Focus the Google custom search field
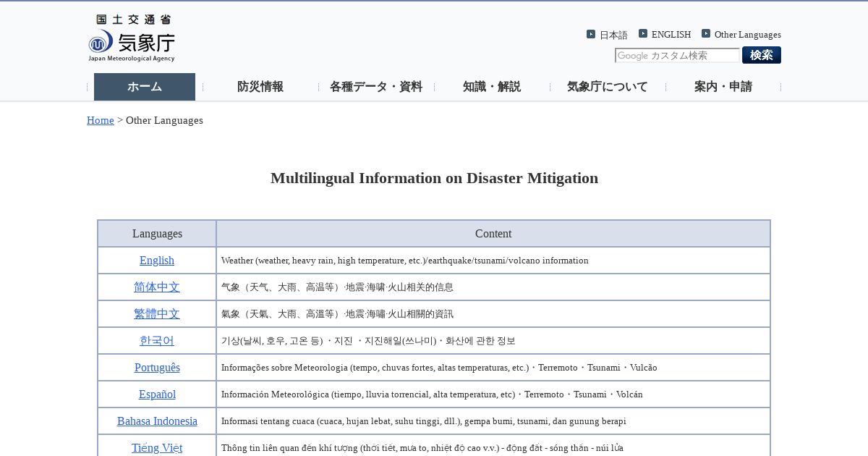This screenshot has height=456, width=868. [677, 56]
